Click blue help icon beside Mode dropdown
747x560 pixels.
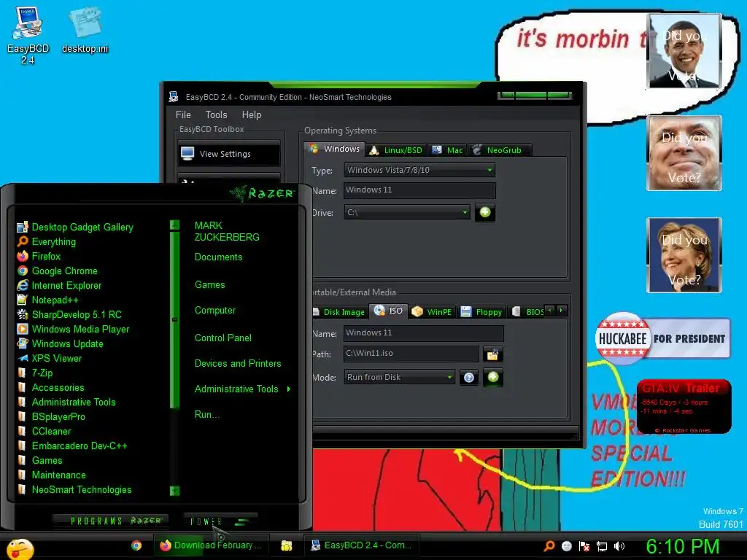pyautogui.click(x=469, y=378)
